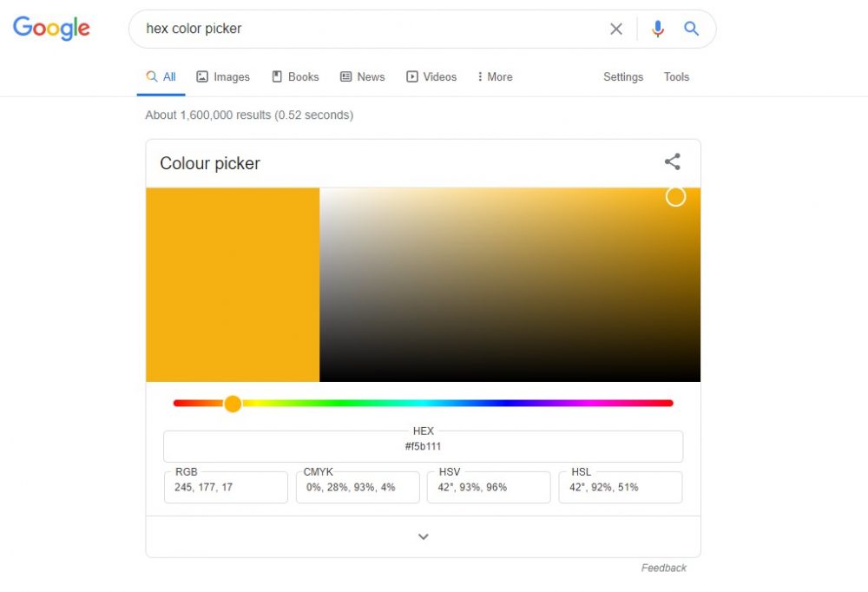Share the colour picker via share icon
868x592 pixels.
[673, 161]
